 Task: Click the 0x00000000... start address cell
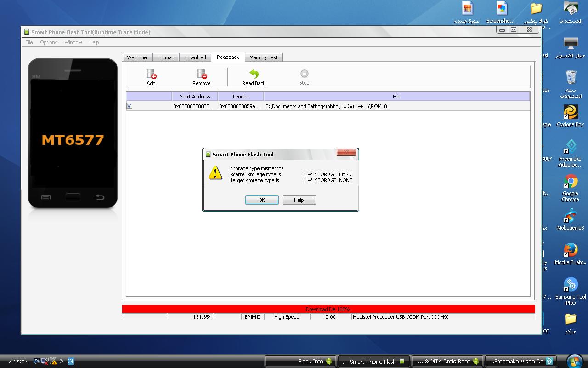tap(195, 106)
